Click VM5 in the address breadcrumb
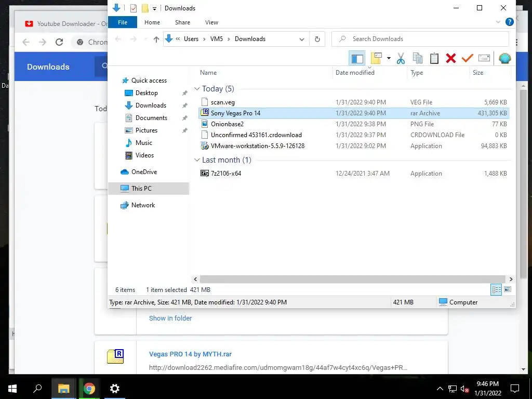The image size is (532, 399). [x=217, y=39]
